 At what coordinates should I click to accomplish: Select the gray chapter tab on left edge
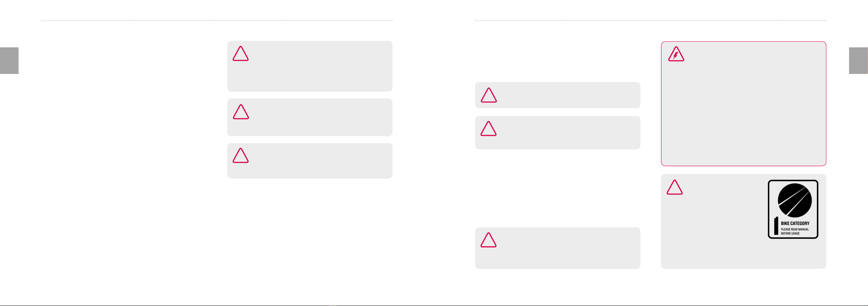(x=9, y=60)
